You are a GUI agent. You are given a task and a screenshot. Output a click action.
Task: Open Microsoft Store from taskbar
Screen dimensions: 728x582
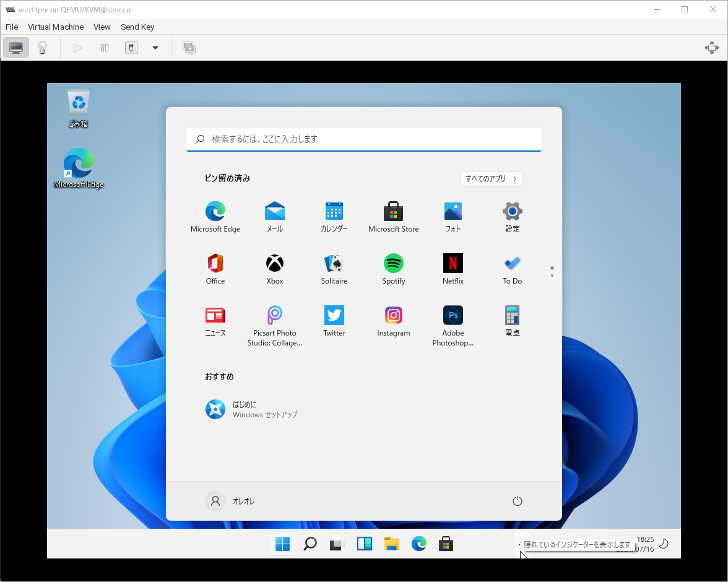pos(446,544)
